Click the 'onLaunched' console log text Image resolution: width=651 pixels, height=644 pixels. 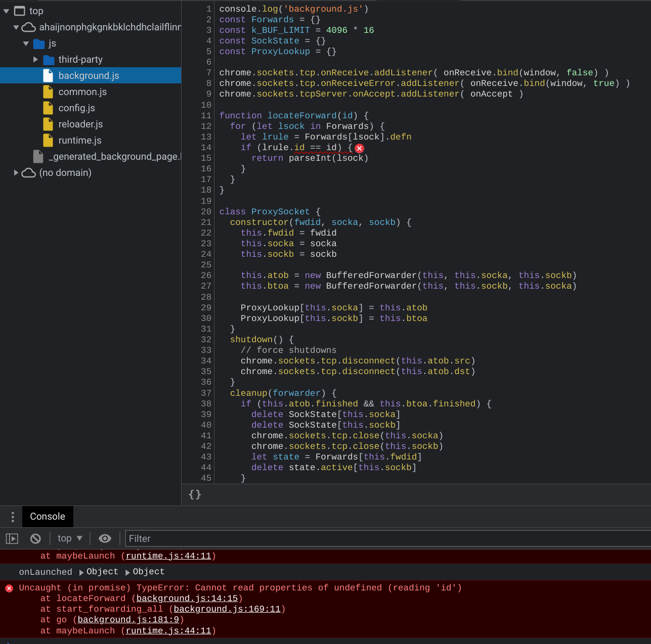click(46, 572)
